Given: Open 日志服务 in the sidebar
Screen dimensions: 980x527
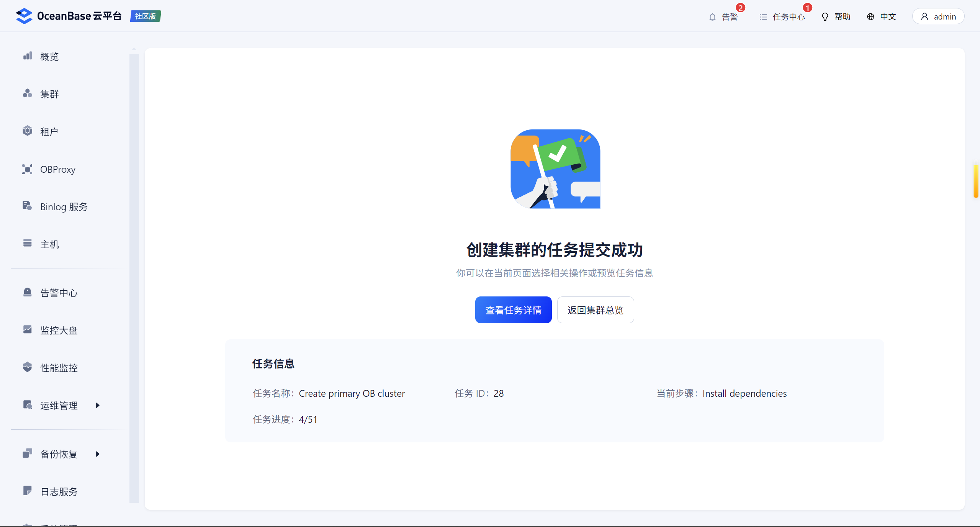Looking at the screenshot, I should (x=59, y=491).
